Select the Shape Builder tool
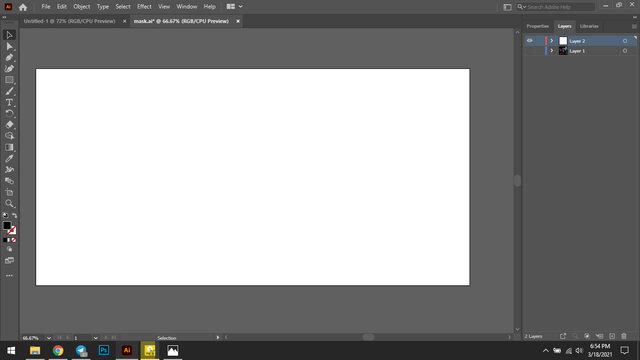 [x=9, y=136]
